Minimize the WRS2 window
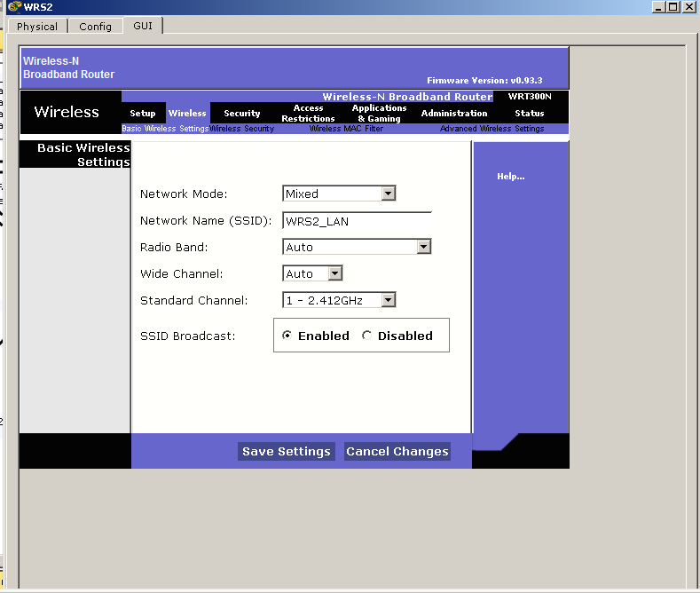Screen dimensions: 700x593 tap(658, 7)
